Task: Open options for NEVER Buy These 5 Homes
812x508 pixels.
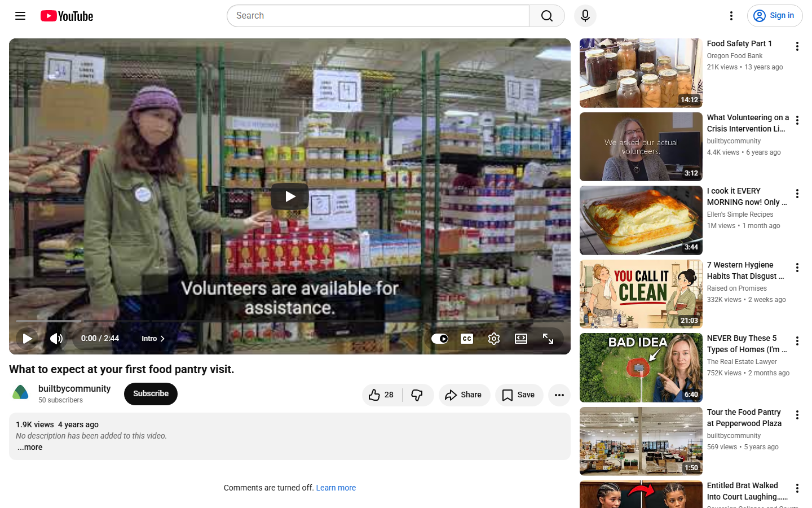Action: point(797,341)
